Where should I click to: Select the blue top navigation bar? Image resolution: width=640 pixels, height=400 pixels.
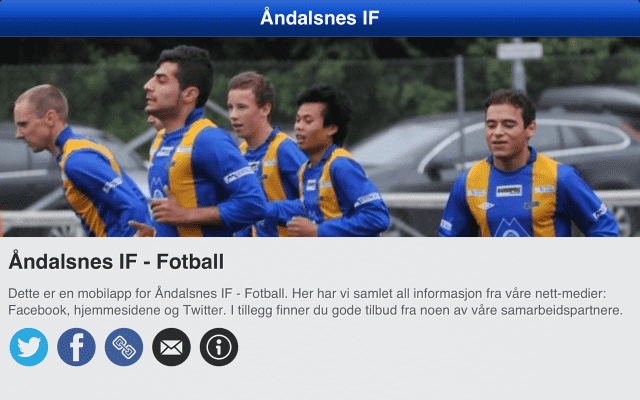tap(320, 18)
